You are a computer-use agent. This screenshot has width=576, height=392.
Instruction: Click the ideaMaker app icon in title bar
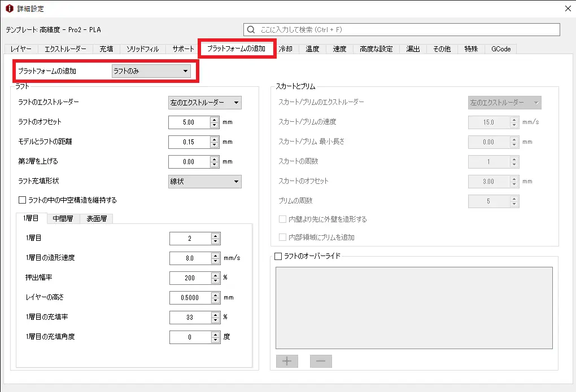pos(9,8)
